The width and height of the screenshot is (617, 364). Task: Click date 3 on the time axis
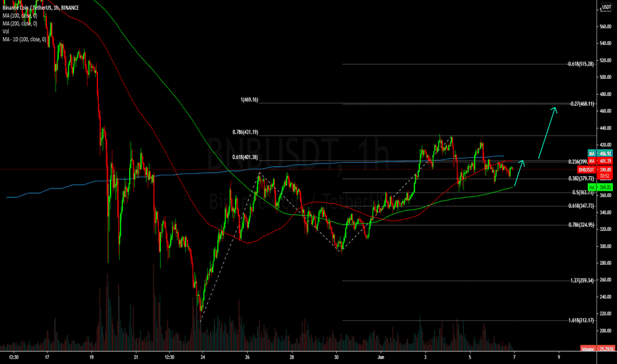[426, 357]
